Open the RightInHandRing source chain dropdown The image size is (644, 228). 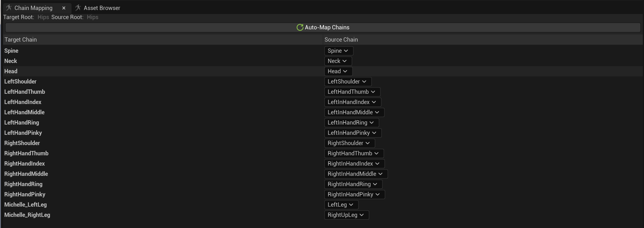(x=353, y=184)
